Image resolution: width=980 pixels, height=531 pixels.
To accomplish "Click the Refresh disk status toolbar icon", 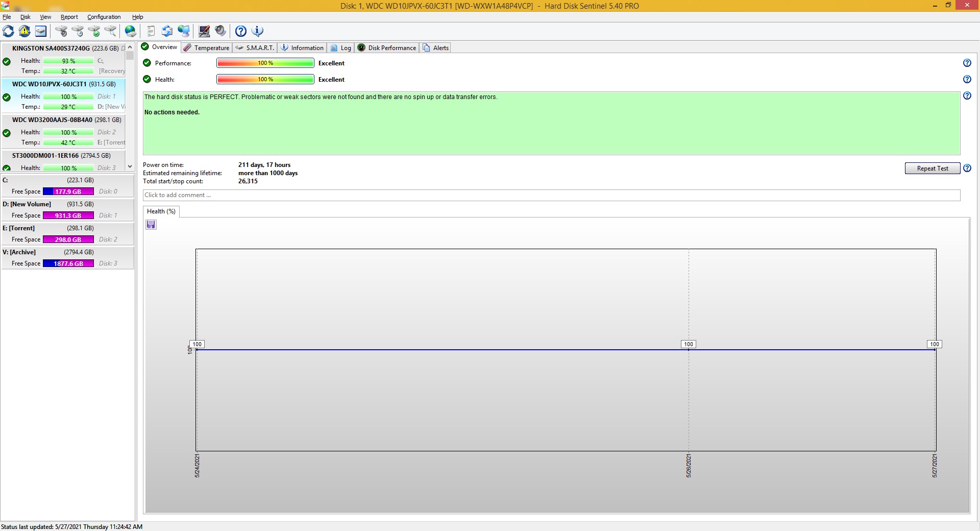I will 9,31.
